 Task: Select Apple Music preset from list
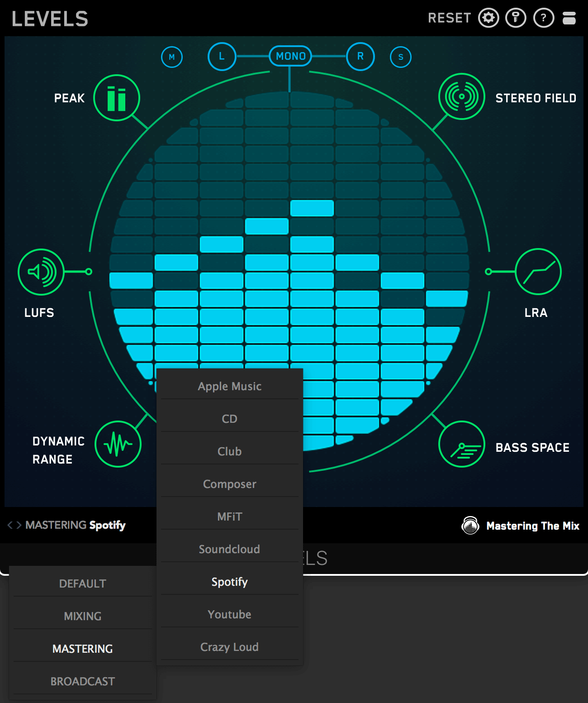pos(229,386)
